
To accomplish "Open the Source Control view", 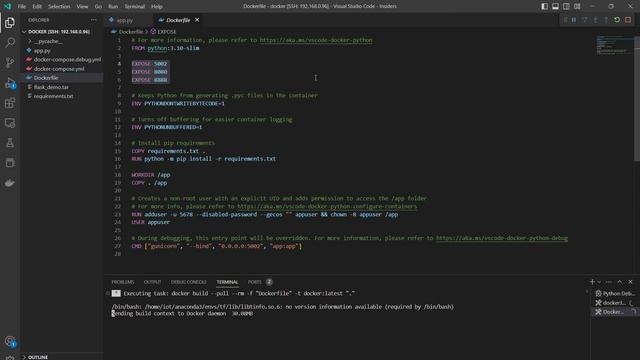I will click(10, 62).
